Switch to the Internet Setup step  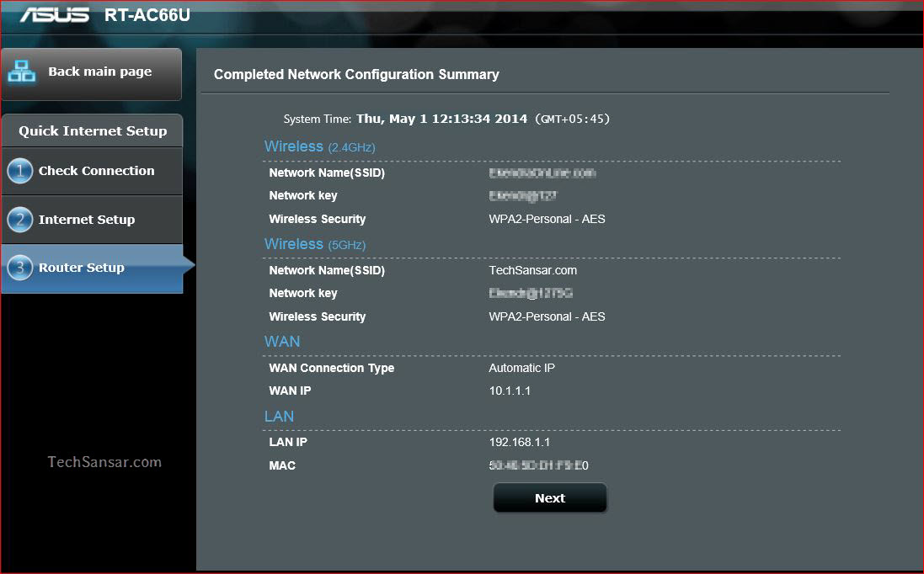coord(85,220)
